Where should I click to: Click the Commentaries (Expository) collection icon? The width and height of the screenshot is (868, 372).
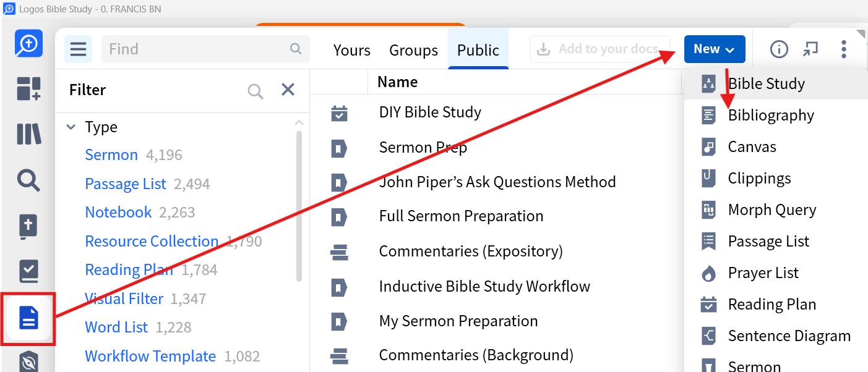pos(339,252)
